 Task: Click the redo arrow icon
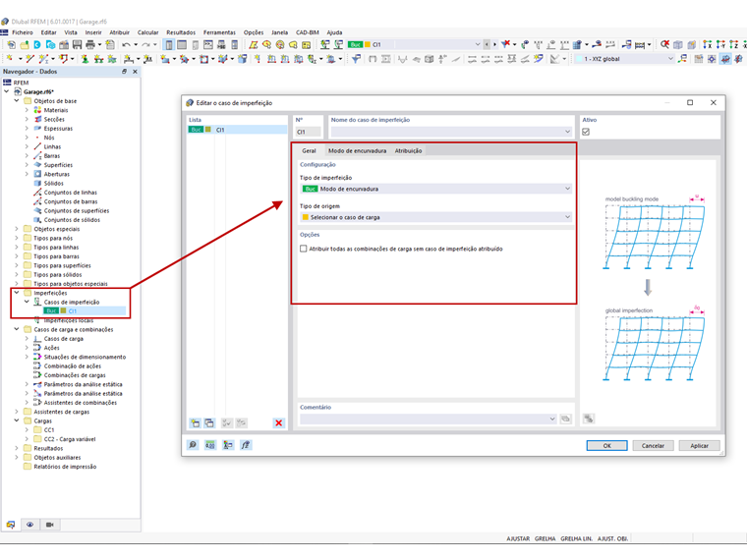[145, 45]
